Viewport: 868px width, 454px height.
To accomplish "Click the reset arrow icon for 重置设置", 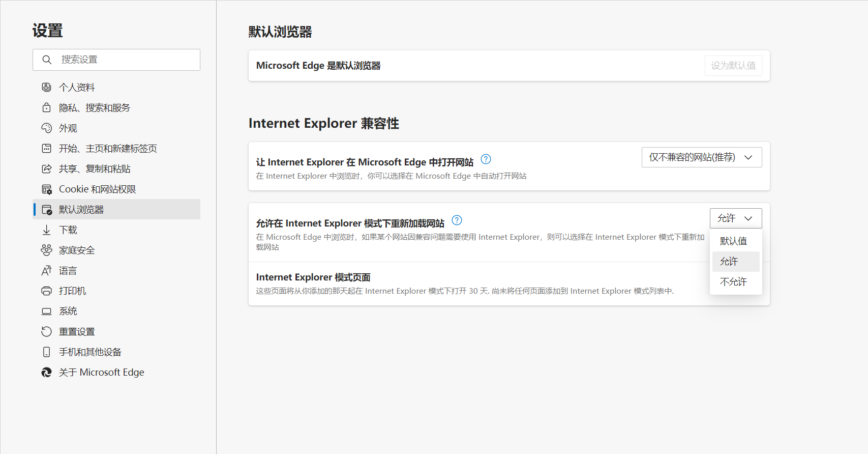I will tap(46, 331).
